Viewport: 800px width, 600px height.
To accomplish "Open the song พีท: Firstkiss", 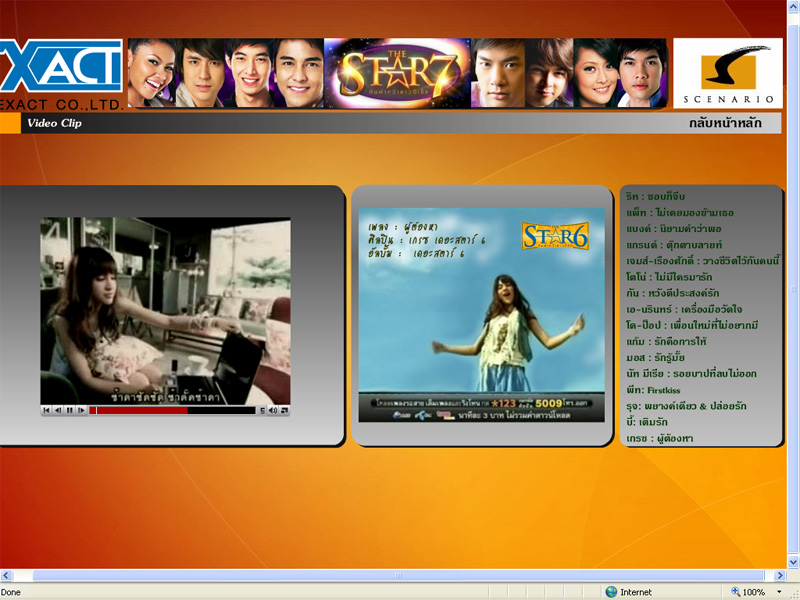I will point(653,390).
